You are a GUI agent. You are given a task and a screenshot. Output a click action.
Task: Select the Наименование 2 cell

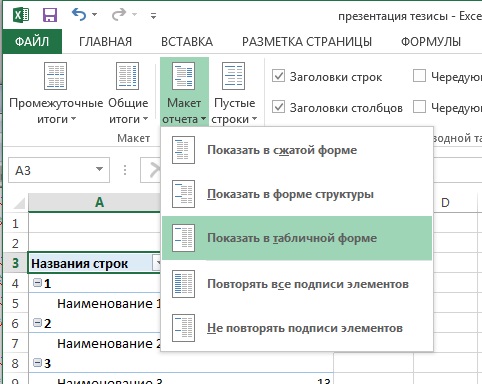coord(95,343)
